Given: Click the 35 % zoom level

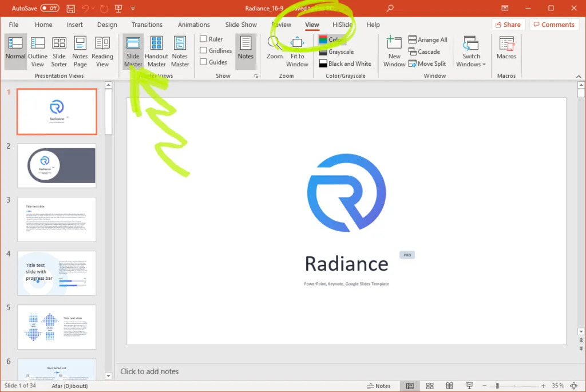Looking at the screenshot, I should click(557, 386).
